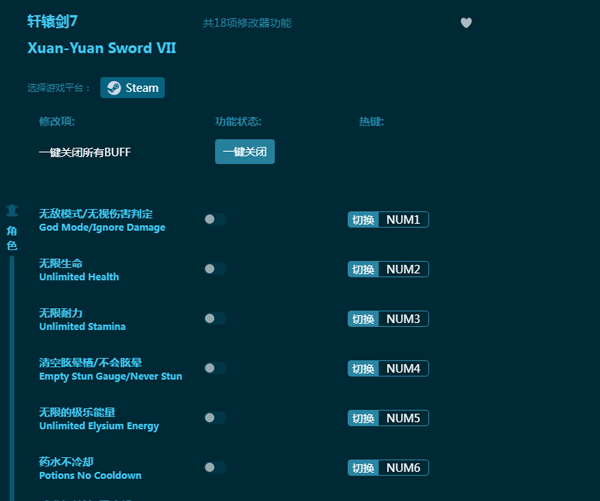600x501 pixels.
Task: Click 切换 button beside NUM1 hotkey
Action: [363, 219]
